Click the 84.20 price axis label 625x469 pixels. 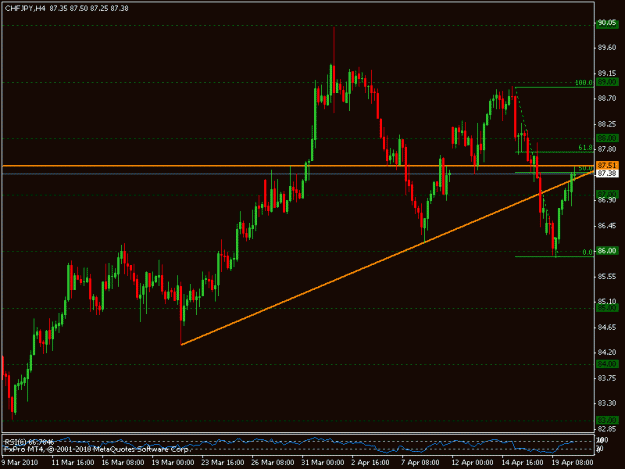point(607,353)
